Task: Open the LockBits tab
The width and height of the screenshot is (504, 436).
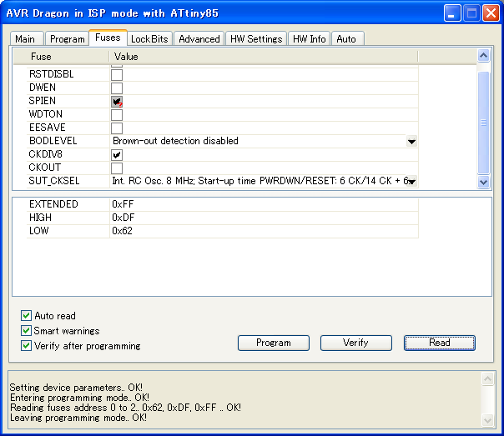Action: click(x=149, y=39)
